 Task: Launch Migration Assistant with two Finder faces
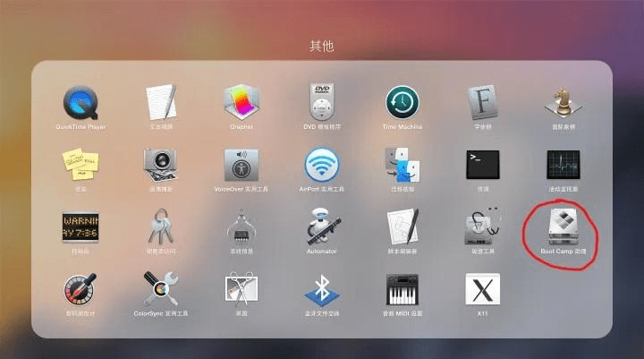(402, 165)
